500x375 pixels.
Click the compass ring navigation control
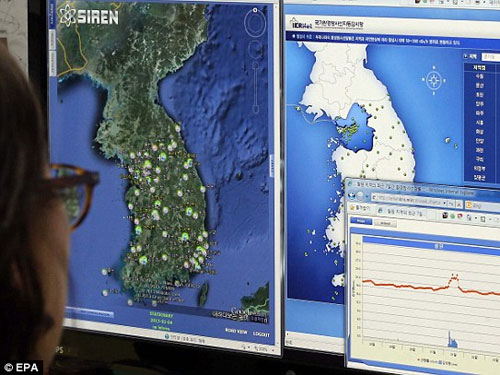(x=255, y=22)
